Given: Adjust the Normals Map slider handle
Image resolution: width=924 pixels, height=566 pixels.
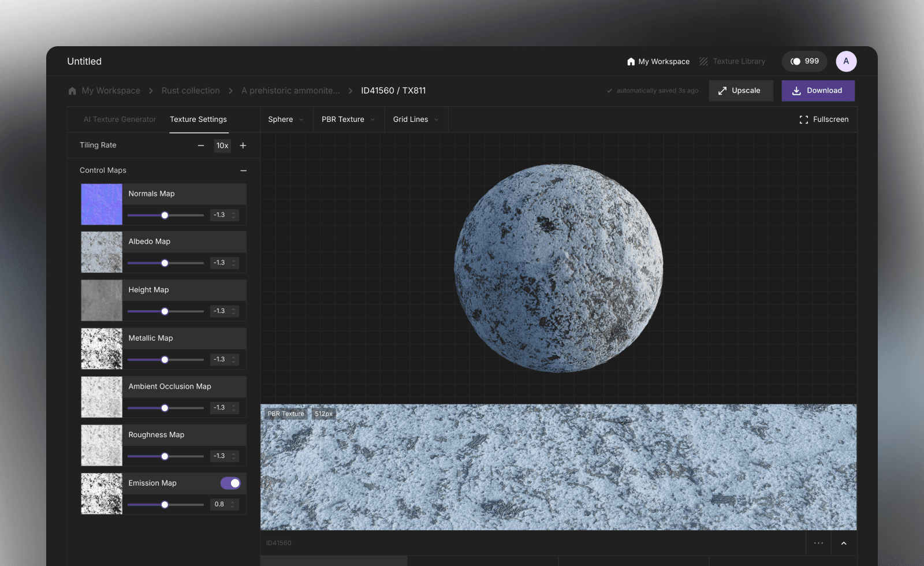Looking at the screenshot, I should (165, 215).
